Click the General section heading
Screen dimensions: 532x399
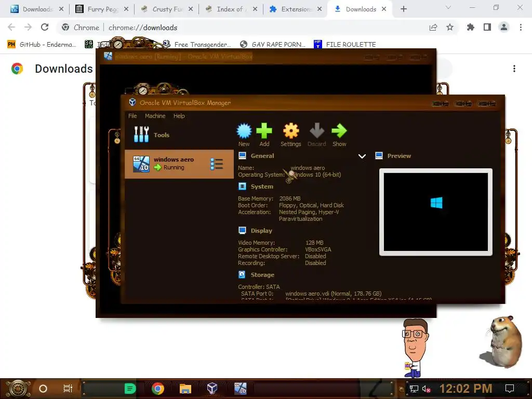tap(262, 156)
